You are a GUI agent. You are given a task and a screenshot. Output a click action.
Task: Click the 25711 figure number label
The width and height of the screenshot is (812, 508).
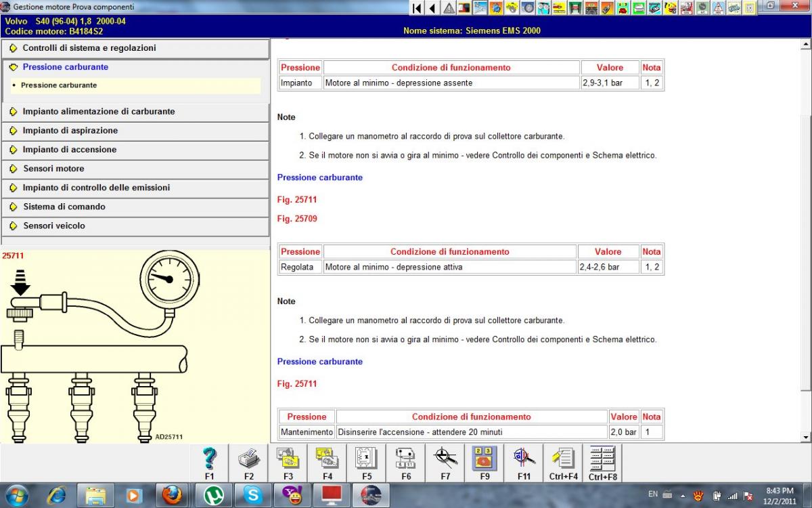click(13, 256)
